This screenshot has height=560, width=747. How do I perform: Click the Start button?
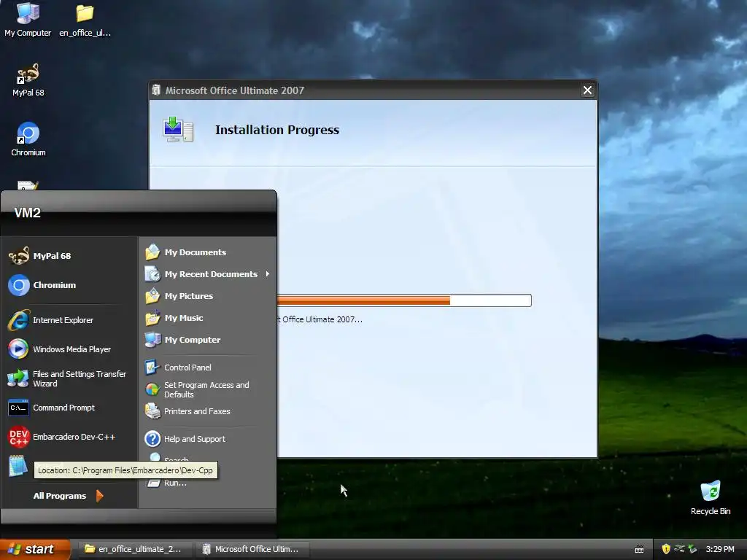click(x=35, y=549)
